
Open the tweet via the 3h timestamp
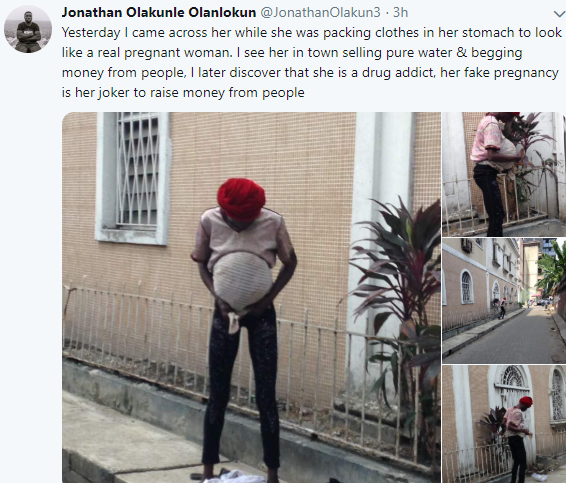400,12
